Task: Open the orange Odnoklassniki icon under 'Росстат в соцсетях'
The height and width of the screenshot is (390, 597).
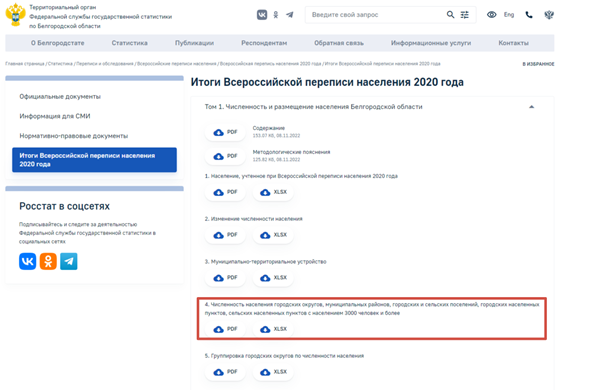Action: (48, 261)
